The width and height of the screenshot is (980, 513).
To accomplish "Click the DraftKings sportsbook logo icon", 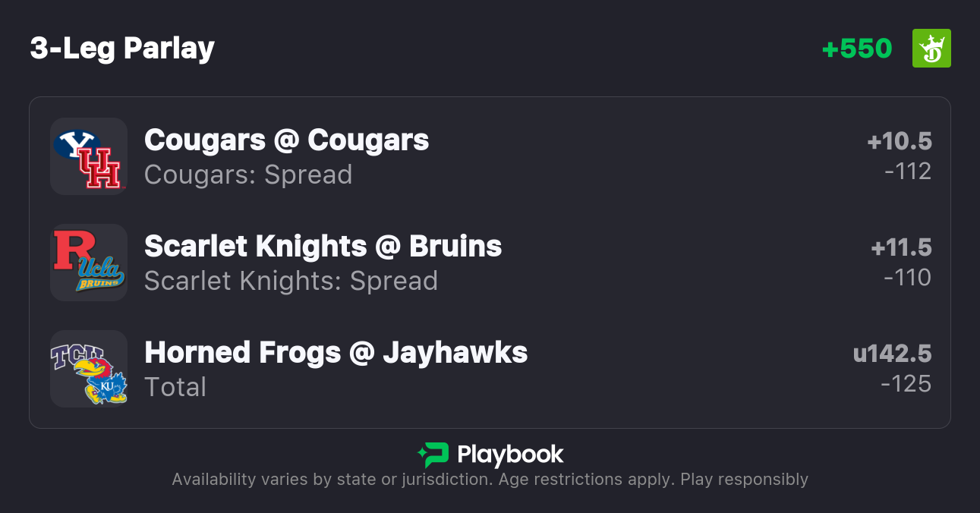I will [931, 49].
